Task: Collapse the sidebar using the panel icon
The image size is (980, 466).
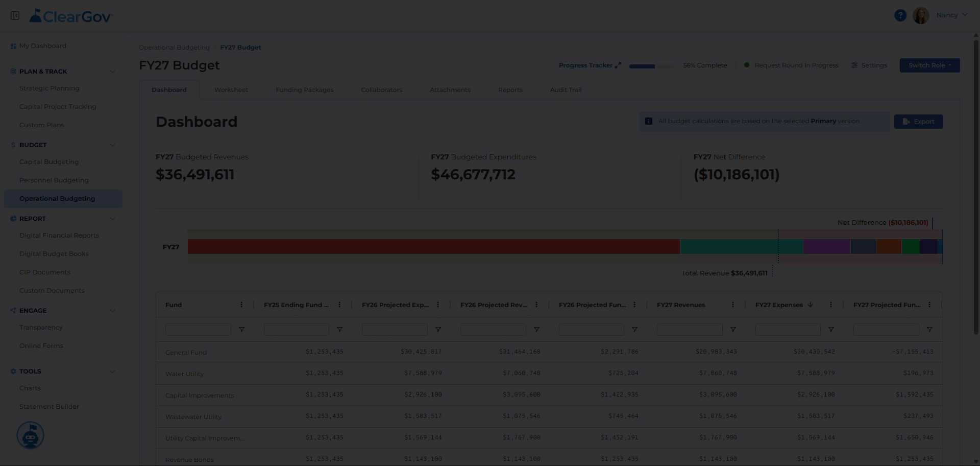Action: click(x=15, y=16)
